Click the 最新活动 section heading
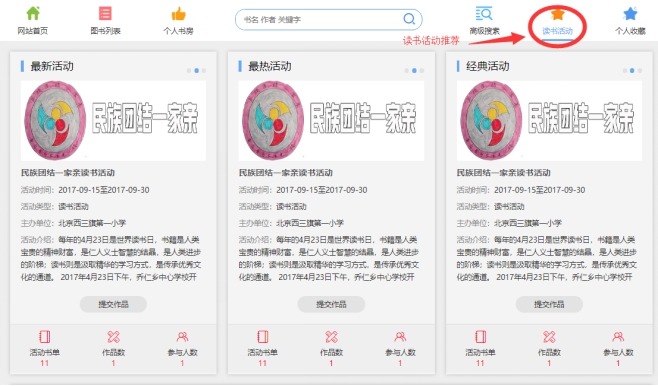This screenshot has width=658, height=386. point(52,66)
